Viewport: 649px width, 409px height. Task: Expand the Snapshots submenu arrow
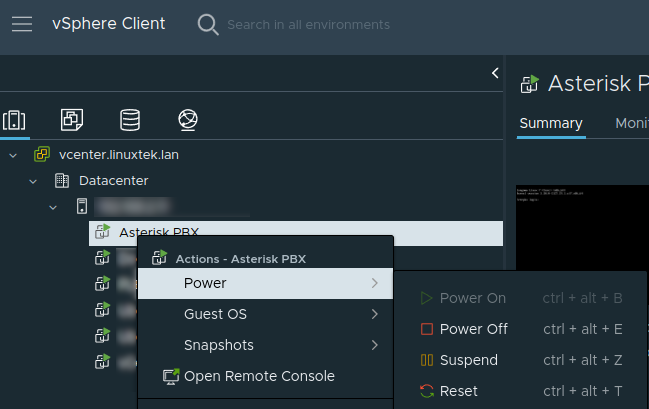pyautogui.click(x=375, y=345)
